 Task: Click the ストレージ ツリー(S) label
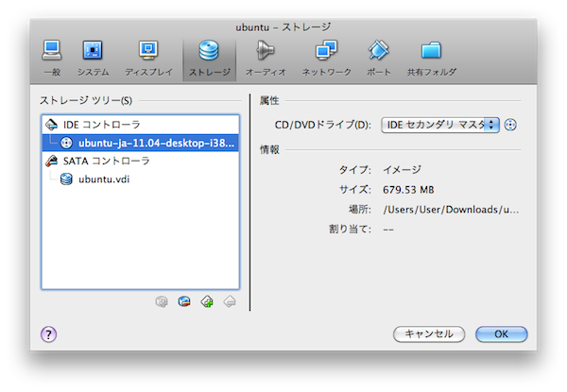pos(86,100)
